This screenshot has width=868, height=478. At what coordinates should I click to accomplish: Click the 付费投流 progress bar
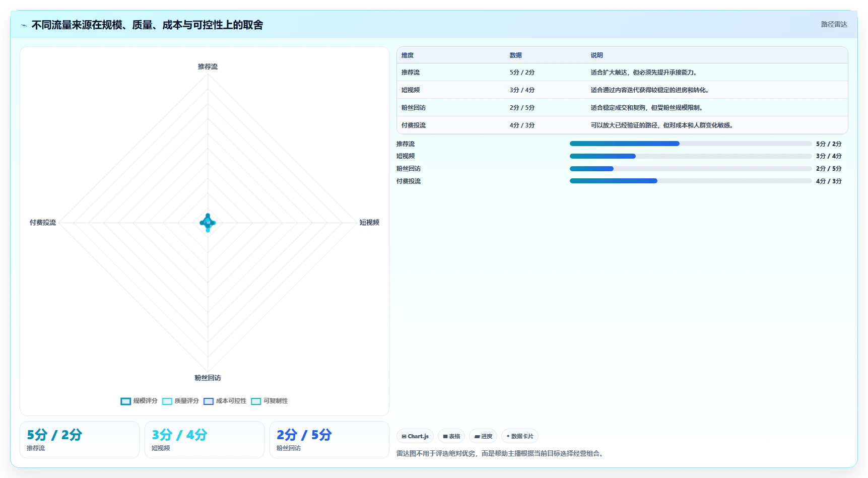[x=691, y=181]
